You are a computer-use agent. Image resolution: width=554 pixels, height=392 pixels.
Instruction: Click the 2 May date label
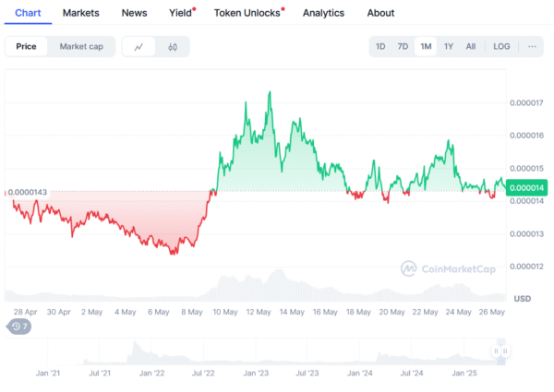[x=91, y=313]
